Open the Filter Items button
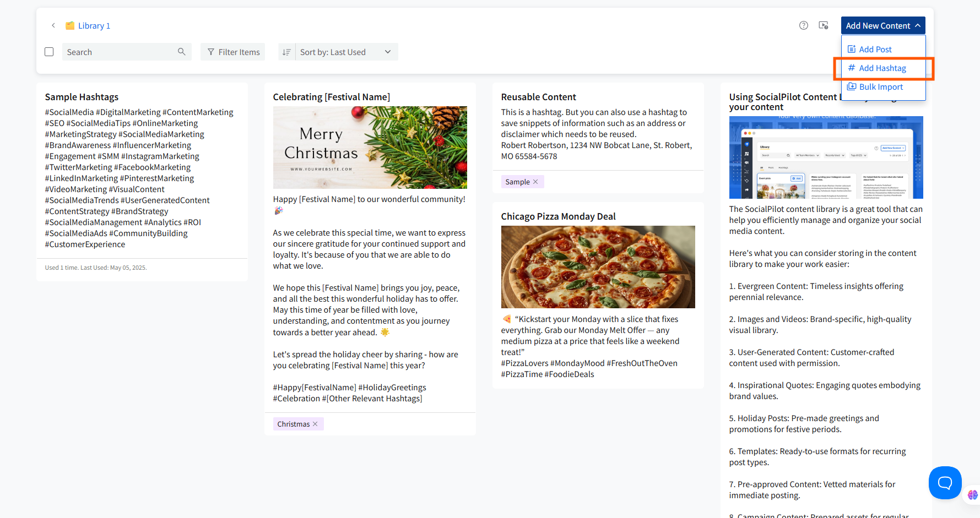This screenshot has width=980, height=518. point(233,52)
